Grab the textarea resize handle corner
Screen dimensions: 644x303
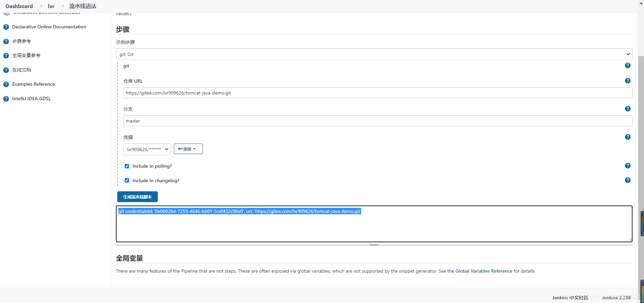[x=630, y=240]
